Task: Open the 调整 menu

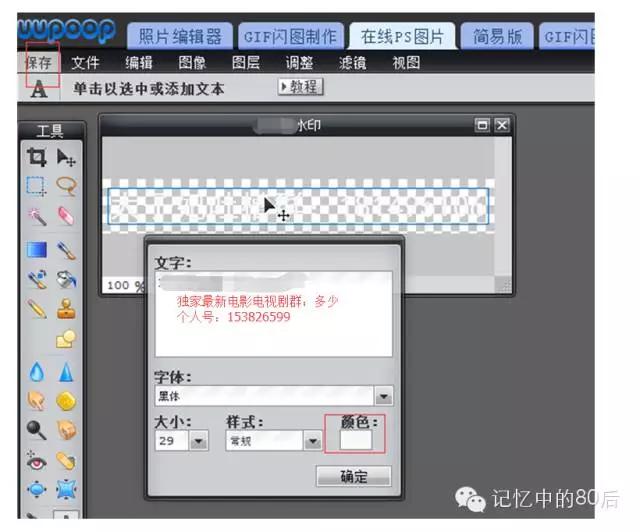Action: point(299,63)
